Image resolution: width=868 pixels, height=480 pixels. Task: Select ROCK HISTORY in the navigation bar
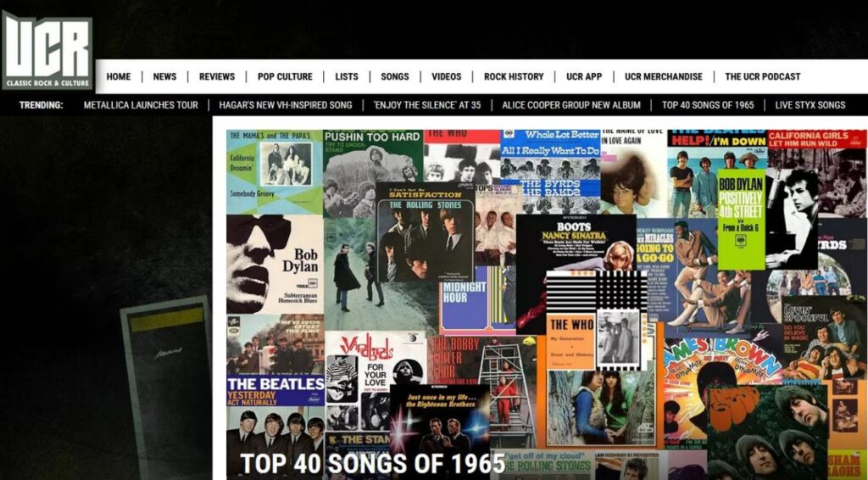(x=514, y=77)
